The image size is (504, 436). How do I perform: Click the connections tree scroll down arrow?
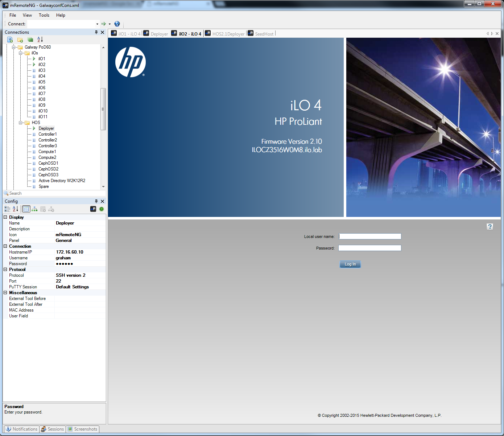(103, 186)
